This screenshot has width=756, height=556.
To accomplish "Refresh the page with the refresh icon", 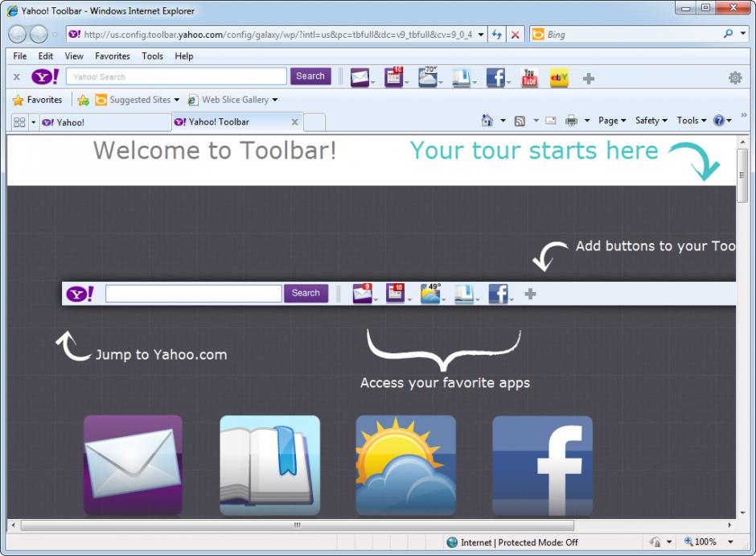I will click(x=496, y=35).
